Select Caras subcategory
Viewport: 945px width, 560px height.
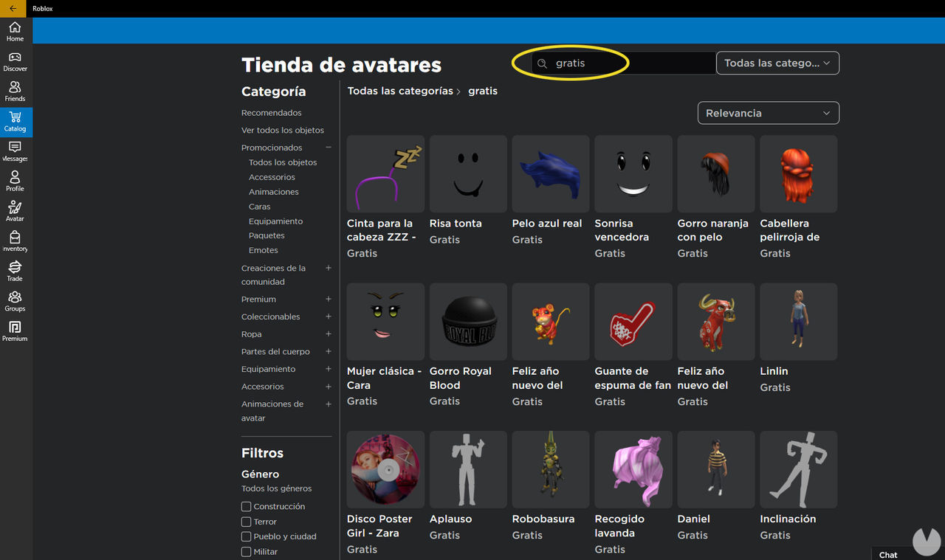tap(260, 207)
